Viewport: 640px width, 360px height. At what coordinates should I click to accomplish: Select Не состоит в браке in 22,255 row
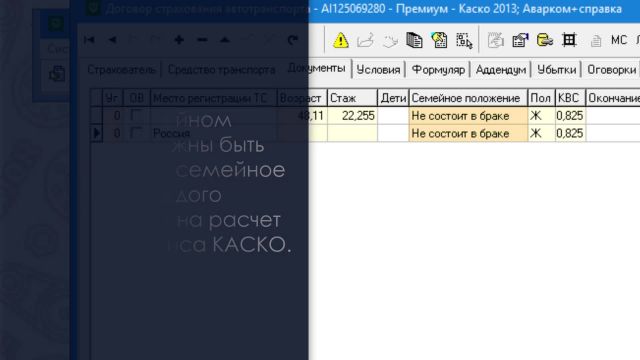tap(468, 116)
